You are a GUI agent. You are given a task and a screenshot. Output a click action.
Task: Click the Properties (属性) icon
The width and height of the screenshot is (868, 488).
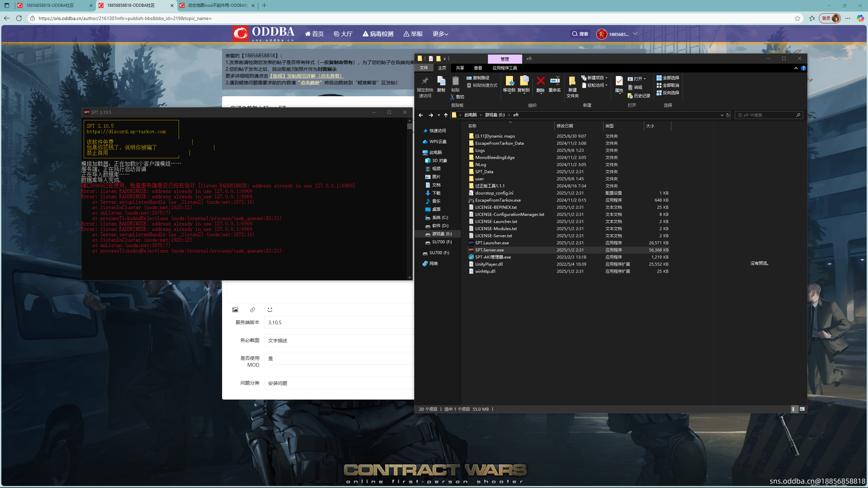tap(619, 81)
